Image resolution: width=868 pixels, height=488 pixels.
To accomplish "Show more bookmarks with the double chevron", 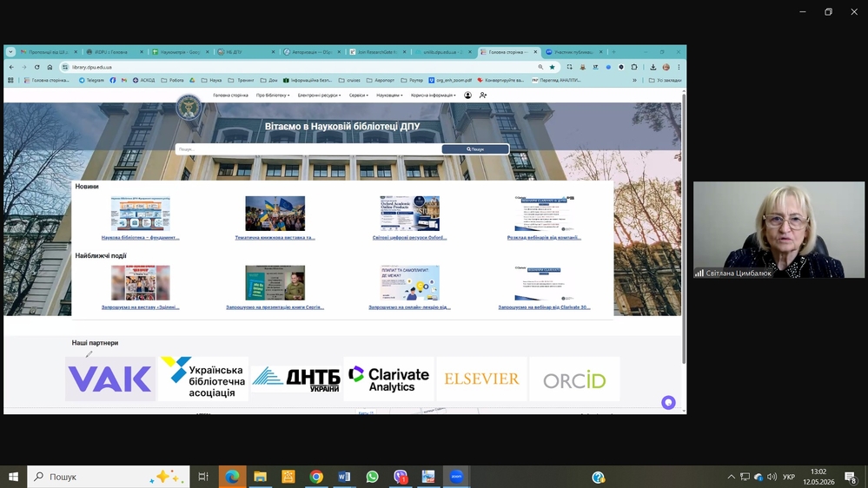I will pyautogui.click(x=634, y=80).
